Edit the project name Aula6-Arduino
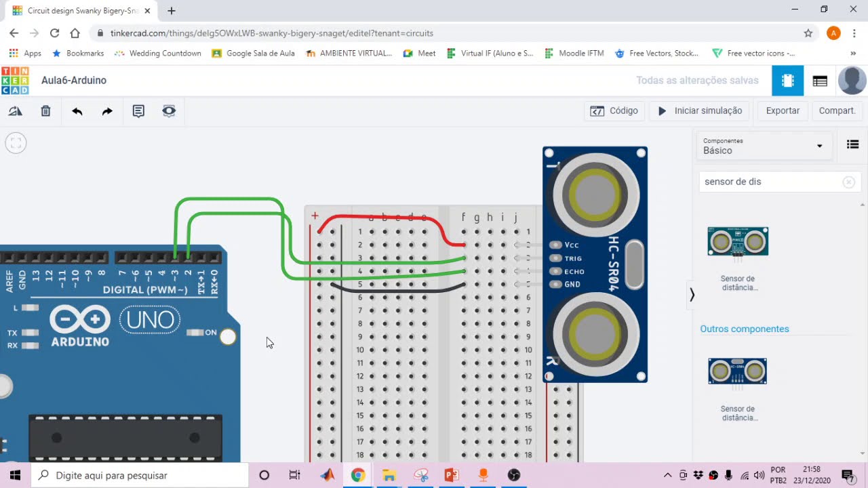This screenshot has width=868, height=488. (74, 81)
